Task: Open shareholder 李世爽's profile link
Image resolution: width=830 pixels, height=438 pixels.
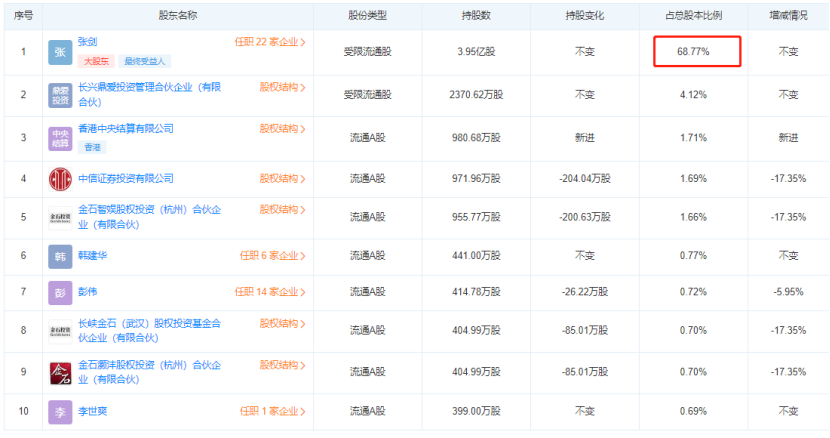Action: coord(92,411)
